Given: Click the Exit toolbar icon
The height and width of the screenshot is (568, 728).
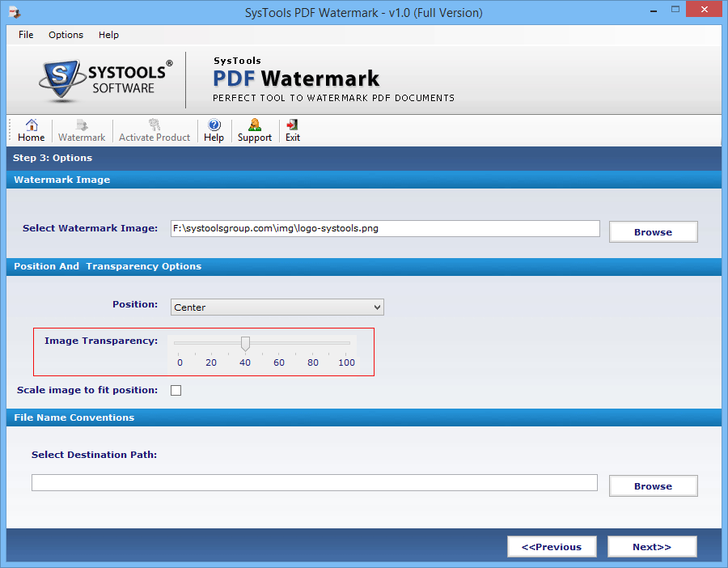Looking at the screenshot, I should tap(293, 130).
